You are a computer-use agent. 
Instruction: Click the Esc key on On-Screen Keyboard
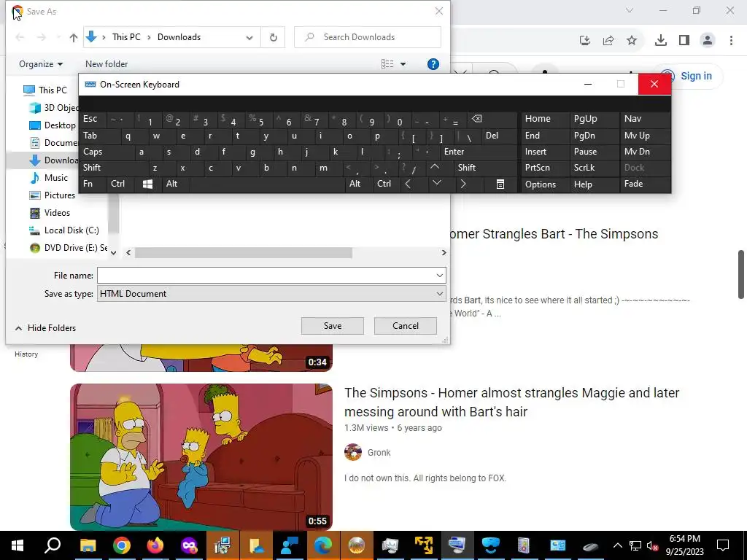(93, 119)
